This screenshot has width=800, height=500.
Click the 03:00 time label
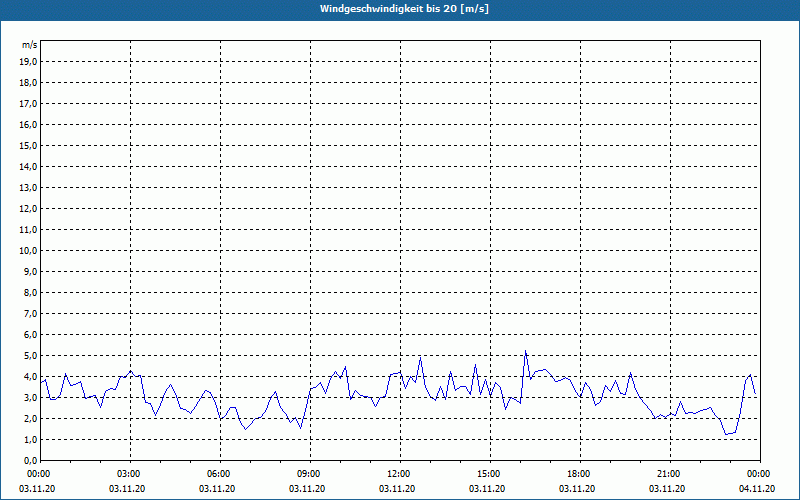pyautogui.click(x=130, y=474)
